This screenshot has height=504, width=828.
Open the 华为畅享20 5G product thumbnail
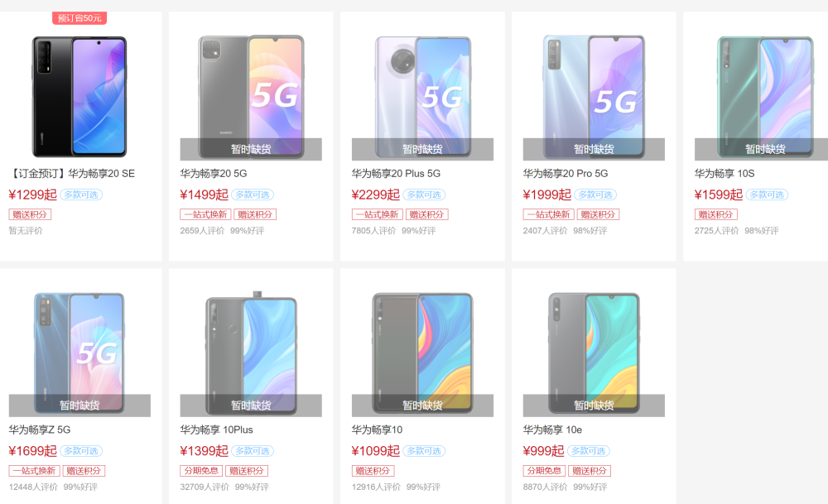[x=251, y=97]
